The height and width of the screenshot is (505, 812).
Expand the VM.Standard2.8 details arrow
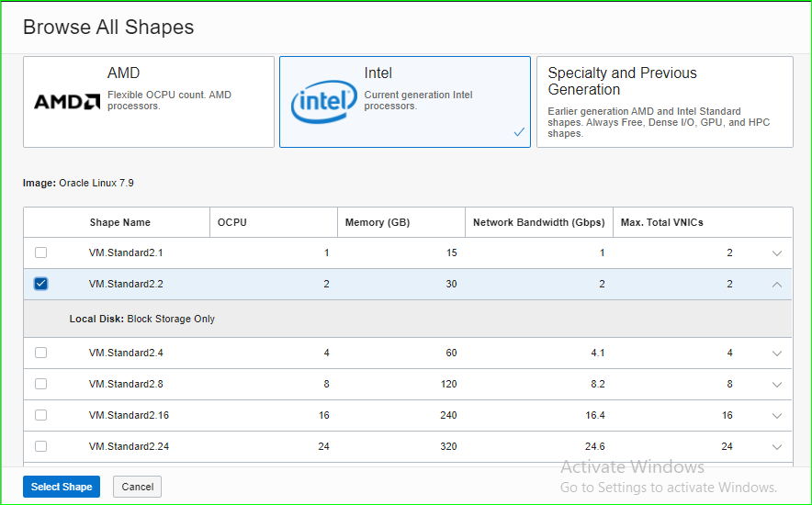[x=777, y=385]
